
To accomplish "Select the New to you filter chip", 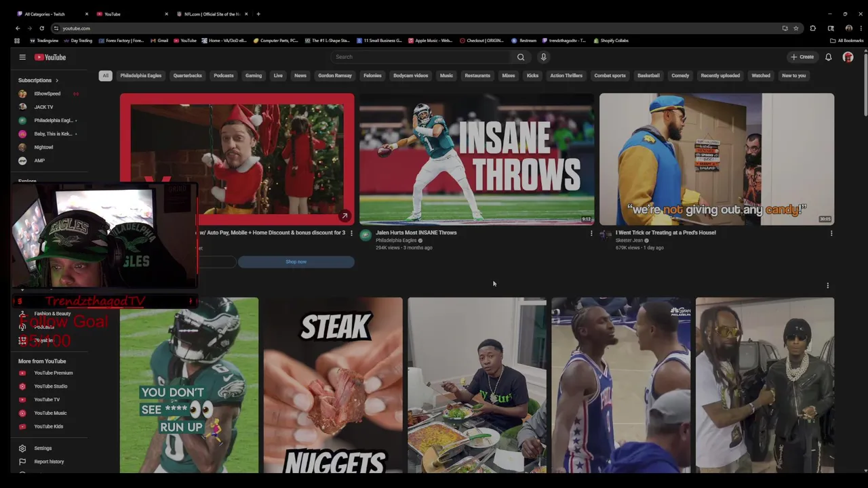I will [793, 76].
